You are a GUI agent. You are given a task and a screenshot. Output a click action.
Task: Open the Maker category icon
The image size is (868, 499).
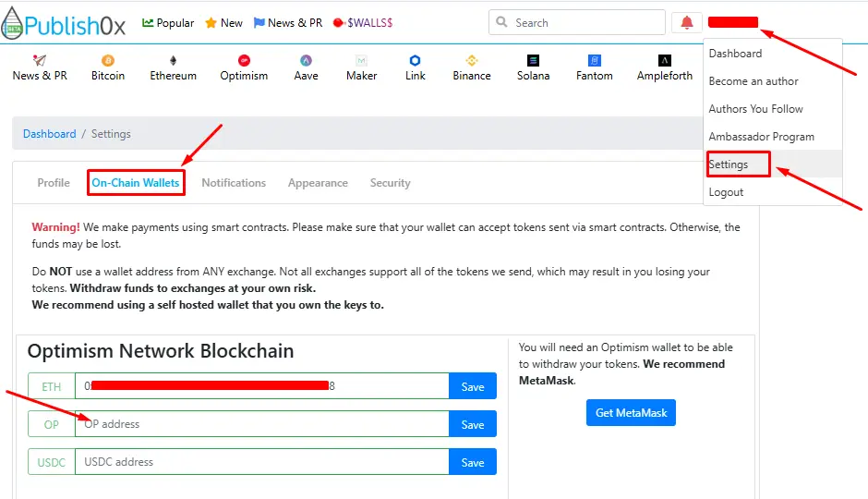pyautogui.click(x=361, y=60)
